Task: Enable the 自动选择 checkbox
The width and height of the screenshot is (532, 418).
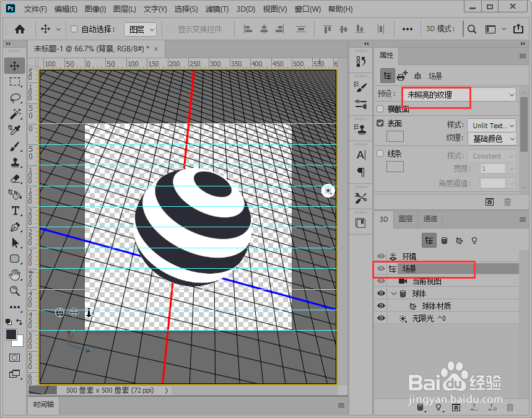Action: [74, 29]
